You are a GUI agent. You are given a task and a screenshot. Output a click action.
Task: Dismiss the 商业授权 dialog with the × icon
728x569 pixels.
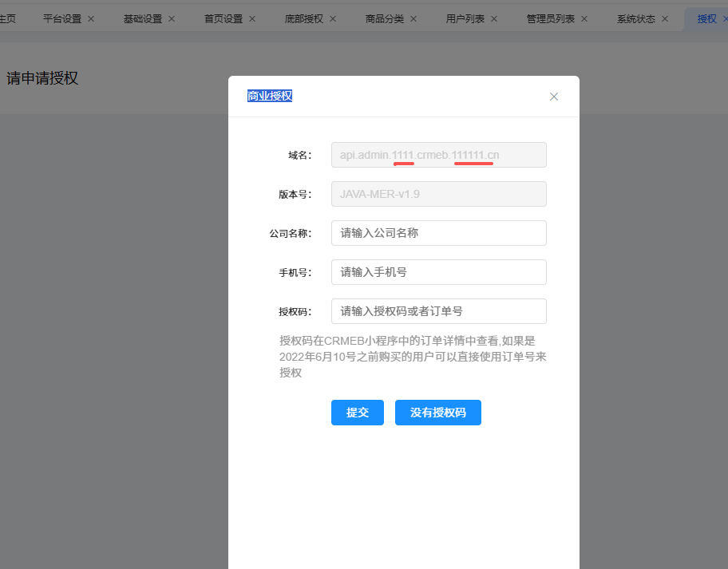coord(554,97)
